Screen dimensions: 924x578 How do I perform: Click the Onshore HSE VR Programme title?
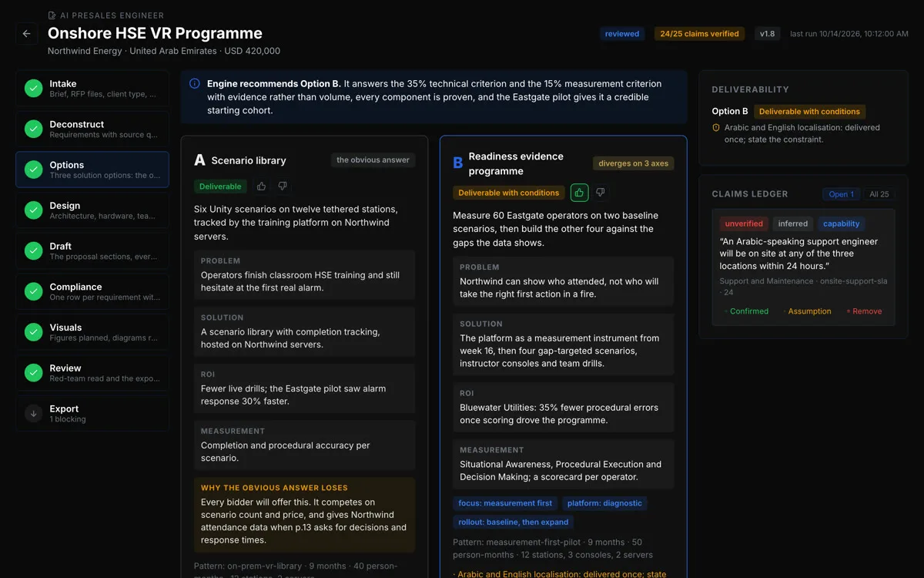click(155, 33)
